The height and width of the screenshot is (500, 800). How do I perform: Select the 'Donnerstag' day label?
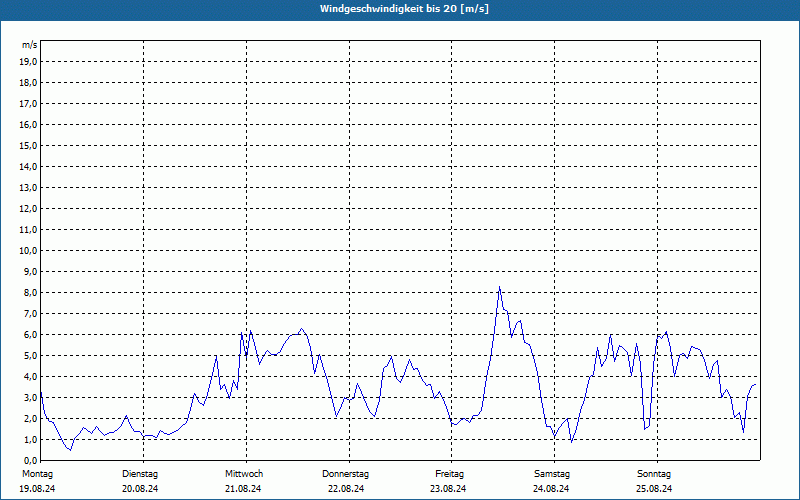[345, 474]
